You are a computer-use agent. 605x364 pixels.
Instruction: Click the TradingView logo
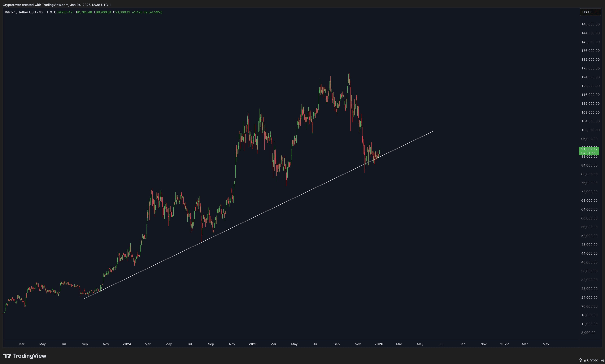point(25,356)
